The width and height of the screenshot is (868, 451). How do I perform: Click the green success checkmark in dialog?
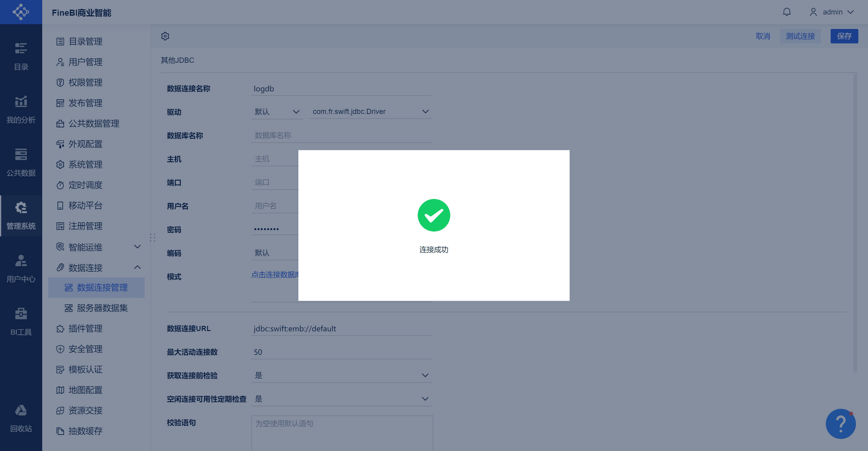pos(434,215)
